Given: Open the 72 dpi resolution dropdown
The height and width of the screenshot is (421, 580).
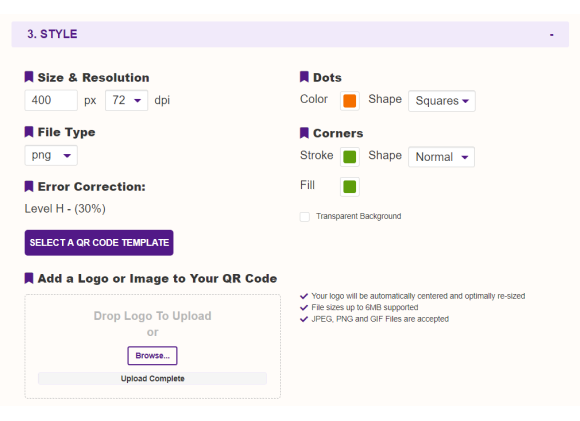Looking at the screenshot, I should pos(127,100).
